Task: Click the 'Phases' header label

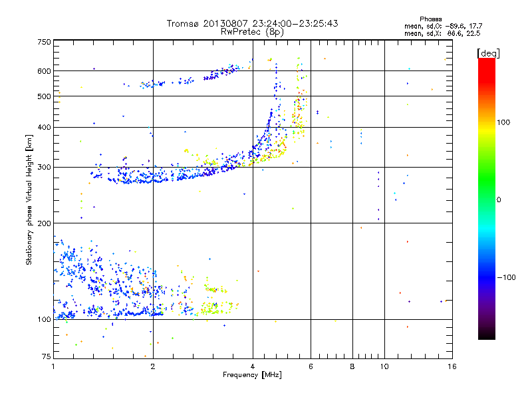Action: (x=430, y=19)
